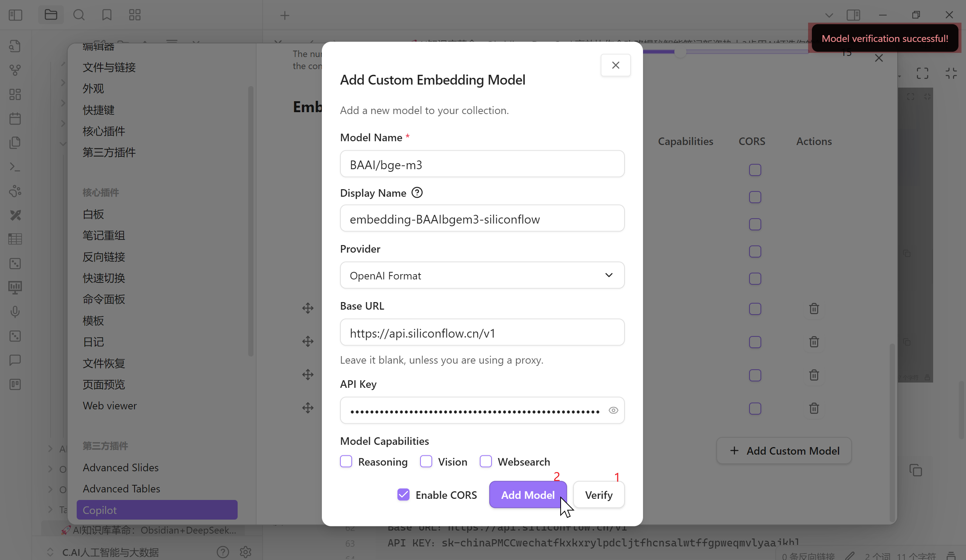Click the Add Model button
Viewport: 966px width, 560px height.
tap(527, 495)
